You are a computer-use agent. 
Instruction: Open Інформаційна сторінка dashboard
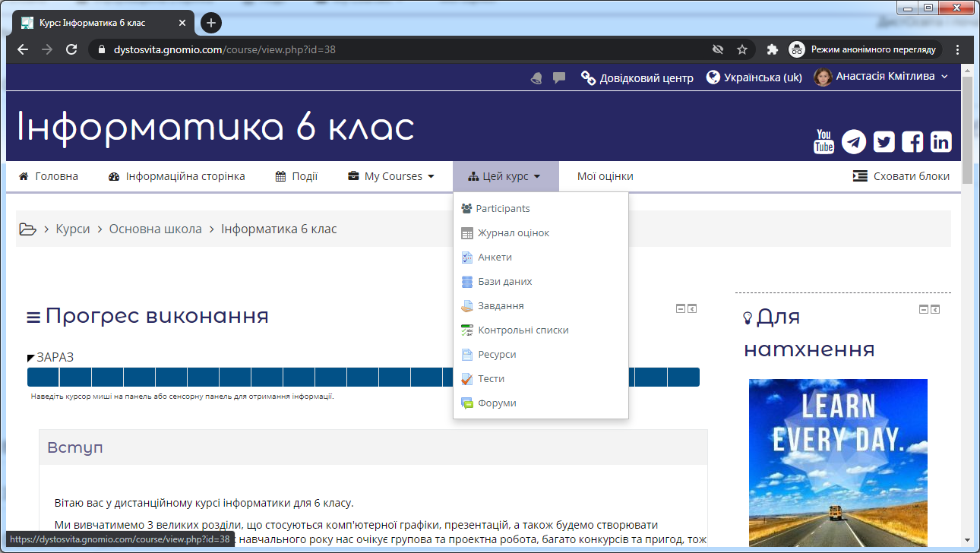click(x=176, y=176)
